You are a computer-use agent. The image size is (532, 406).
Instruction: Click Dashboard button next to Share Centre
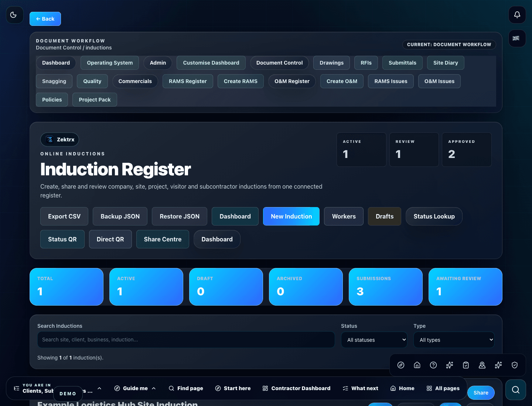[217, 239]
